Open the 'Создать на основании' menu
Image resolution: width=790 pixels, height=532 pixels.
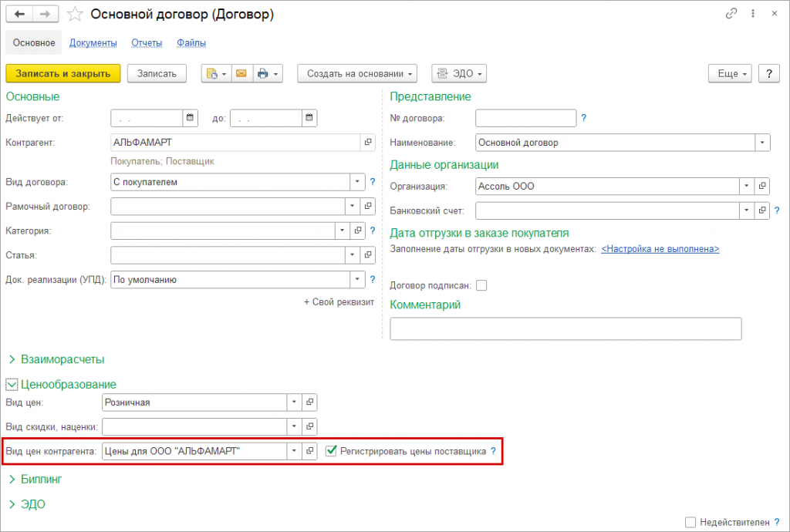pyautogui.click(x=357, y=73)
